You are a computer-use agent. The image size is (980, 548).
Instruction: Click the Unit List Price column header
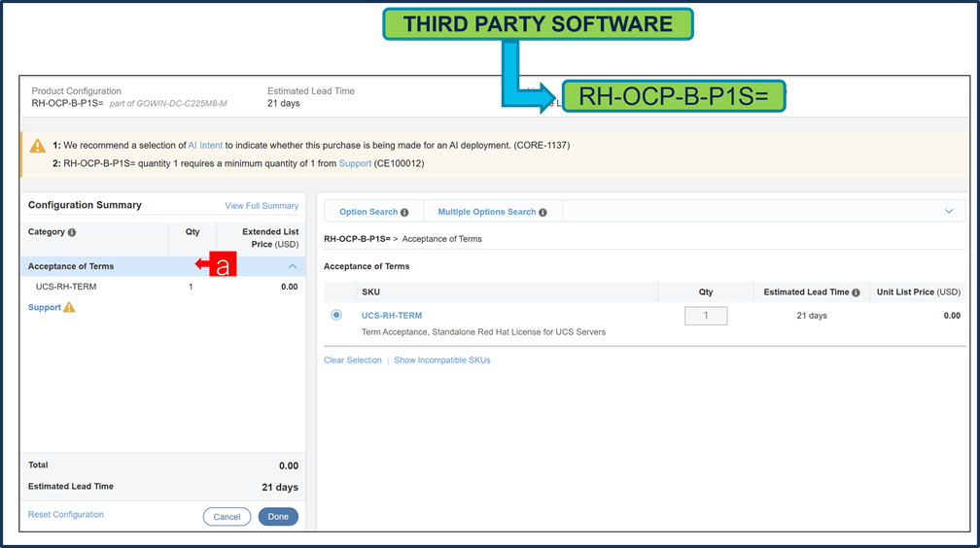(918, 291)
